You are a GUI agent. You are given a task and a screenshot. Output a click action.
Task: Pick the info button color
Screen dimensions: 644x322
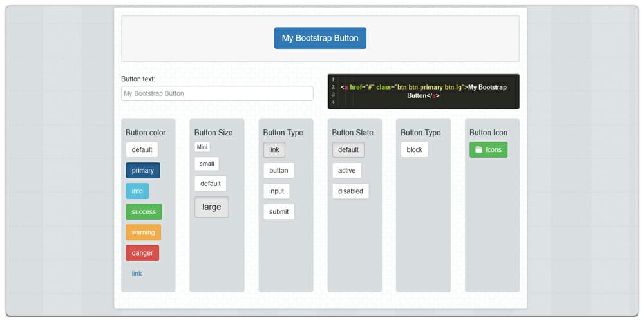(137, 191)
